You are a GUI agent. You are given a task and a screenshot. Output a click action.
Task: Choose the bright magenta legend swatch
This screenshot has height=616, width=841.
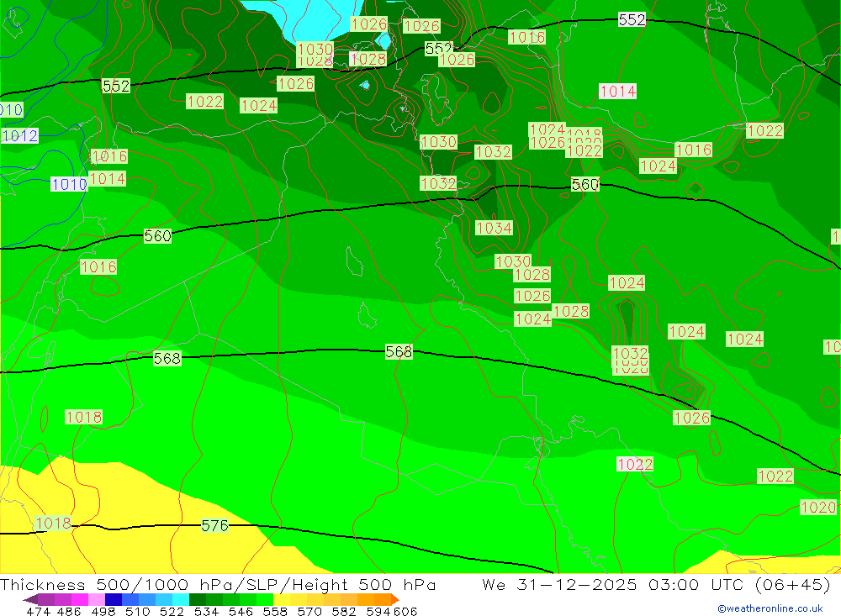click(x=79, y=599)
